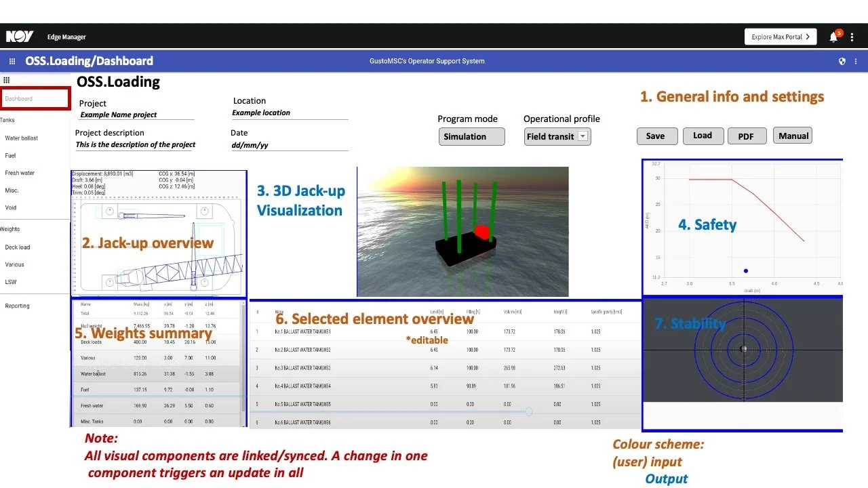This screenshot has height=488, width=868.
Task: Edit the Example Name project field
Action: [x=136, y=115]
